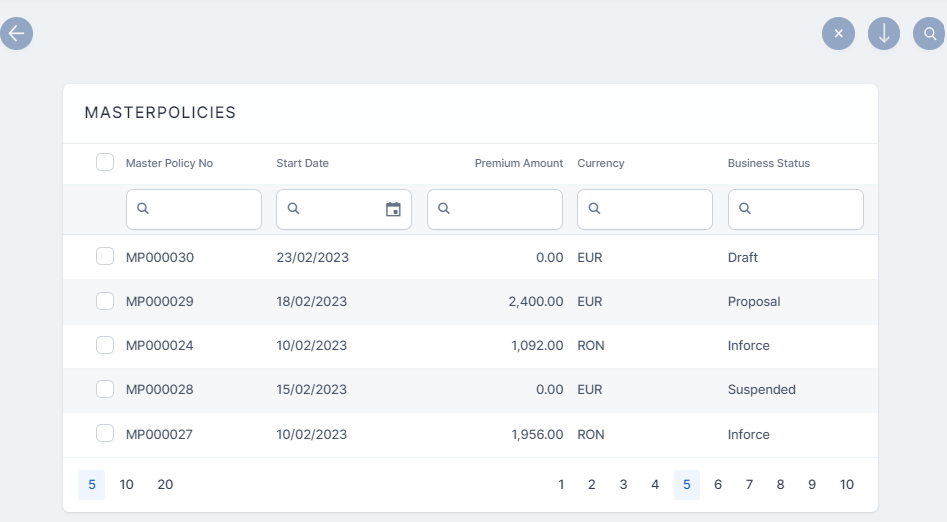Click the download arrow icon
The width and height of the screenshot is (947, 522).
coord(884,33)
